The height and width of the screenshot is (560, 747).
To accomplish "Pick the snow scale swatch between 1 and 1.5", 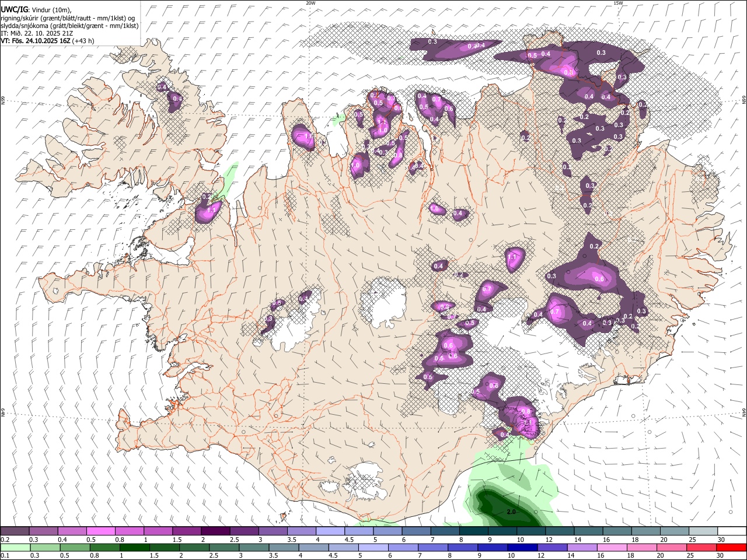I will point(158,531).
